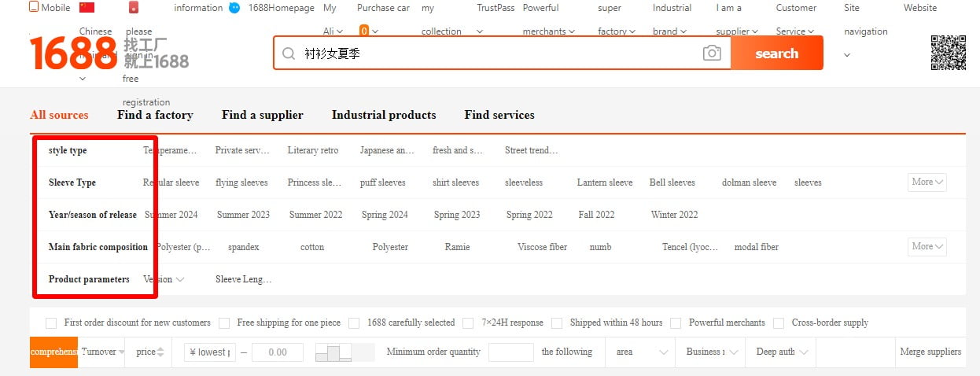Screen dimensions: 980x376
Task: Click the magnifier icon in search box
Action: click(289, 53)
